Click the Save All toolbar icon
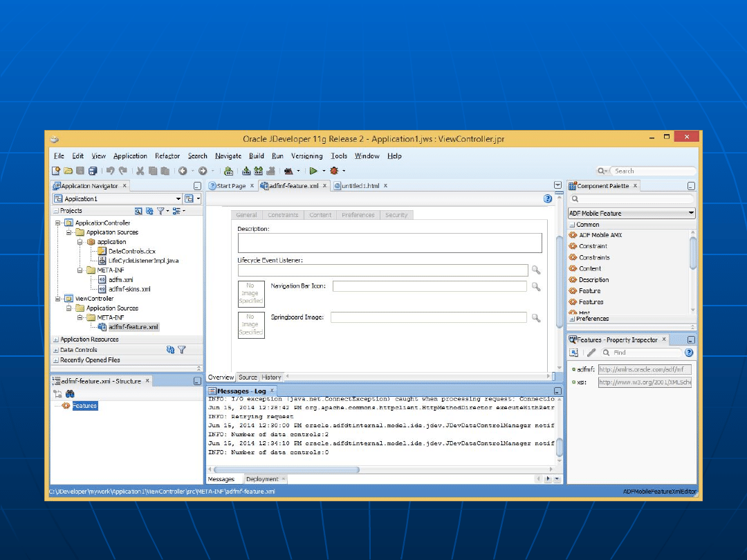 coord(93,171)
